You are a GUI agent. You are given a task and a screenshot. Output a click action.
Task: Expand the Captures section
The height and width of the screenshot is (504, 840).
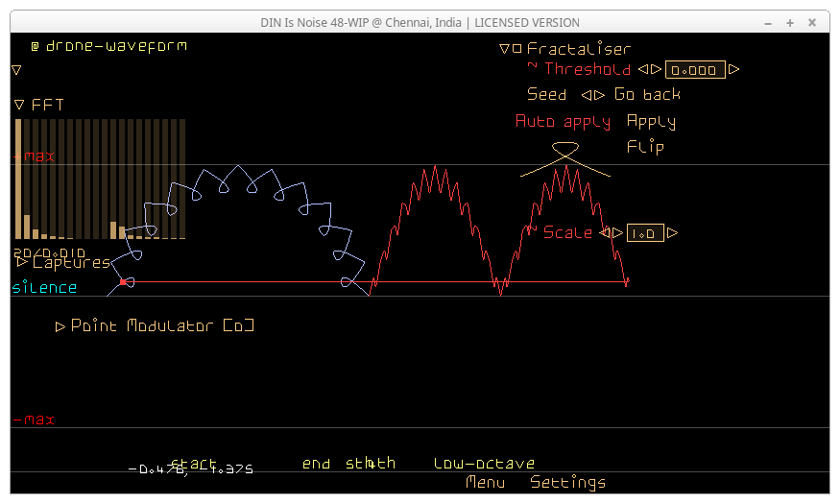click(x=23, y=262)
